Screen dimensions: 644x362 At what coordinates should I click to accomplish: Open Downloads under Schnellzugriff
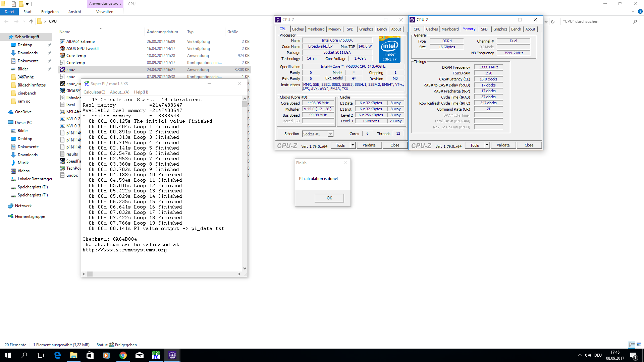28,53
